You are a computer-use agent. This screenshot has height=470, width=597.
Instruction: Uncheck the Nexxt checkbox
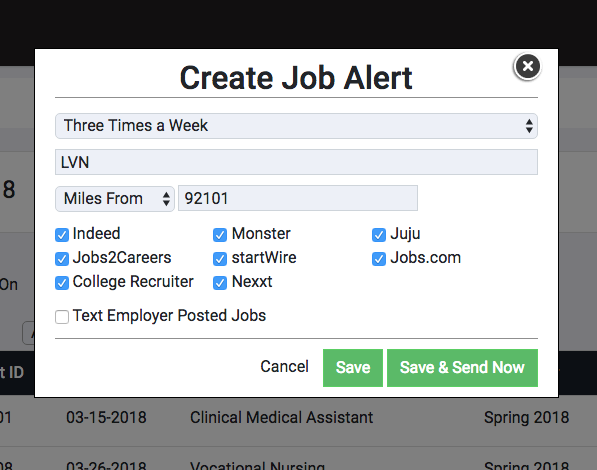[220, 283]
